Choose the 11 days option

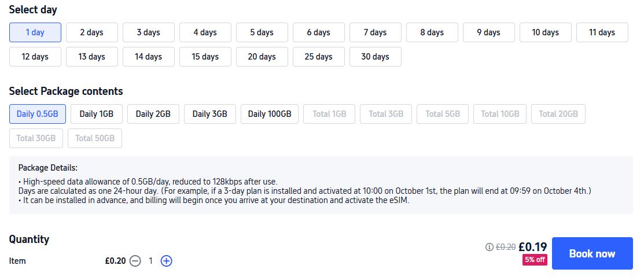tap(602, 32)
